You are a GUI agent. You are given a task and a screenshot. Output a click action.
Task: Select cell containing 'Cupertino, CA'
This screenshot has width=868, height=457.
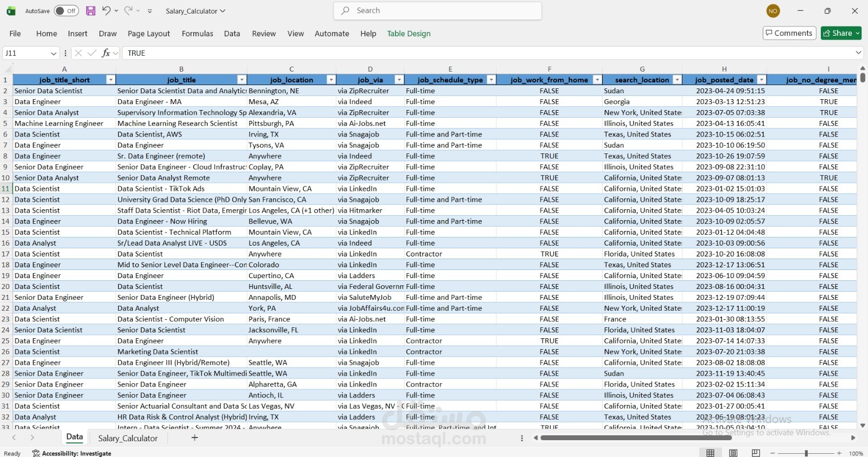(292, 275)
